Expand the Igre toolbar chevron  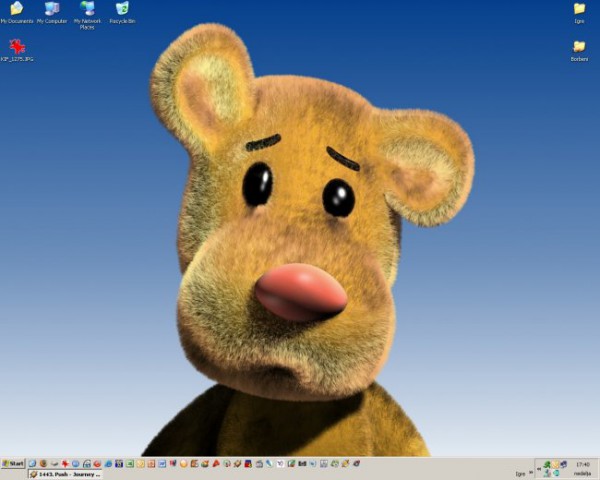pyautogui.click(x=531, y=472)
